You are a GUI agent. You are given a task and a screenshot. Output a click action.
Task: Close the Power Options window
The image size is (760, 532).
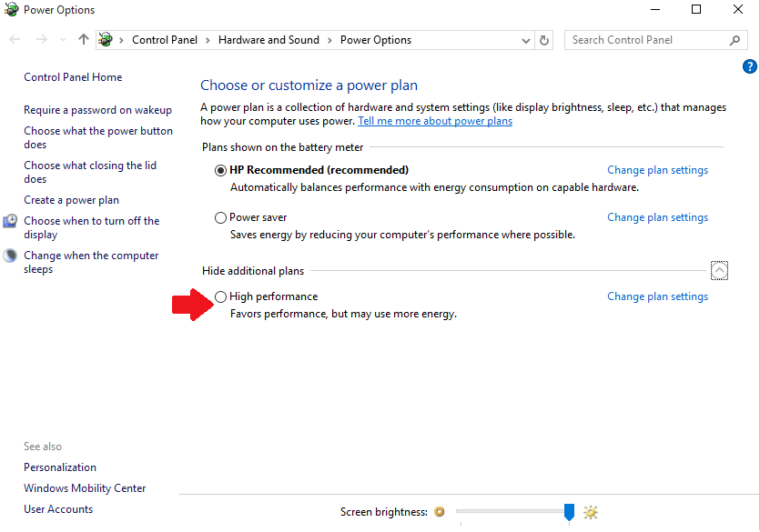738,10
